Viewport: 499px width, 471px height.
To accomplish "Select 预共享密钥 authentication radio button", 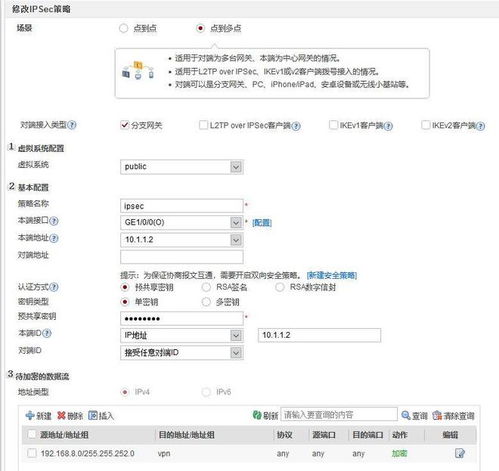I will coord(125,287).
